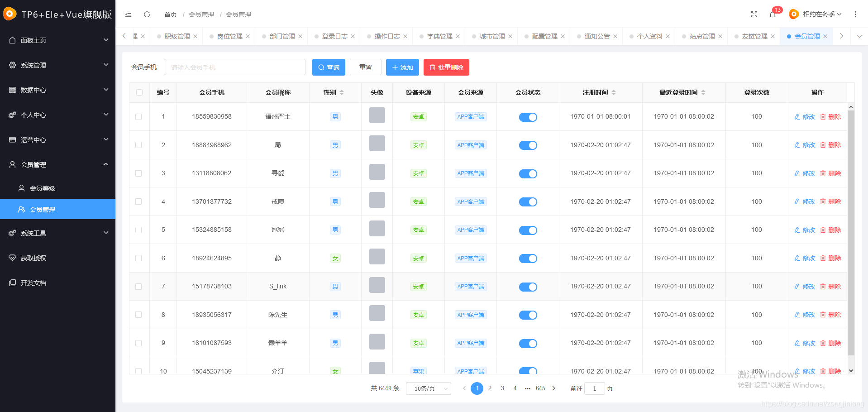Image resolution: width=868 pixels, height=412 pixels.
Task: Close the 岗位管理 tab
Action: click(x=248, y=36)
